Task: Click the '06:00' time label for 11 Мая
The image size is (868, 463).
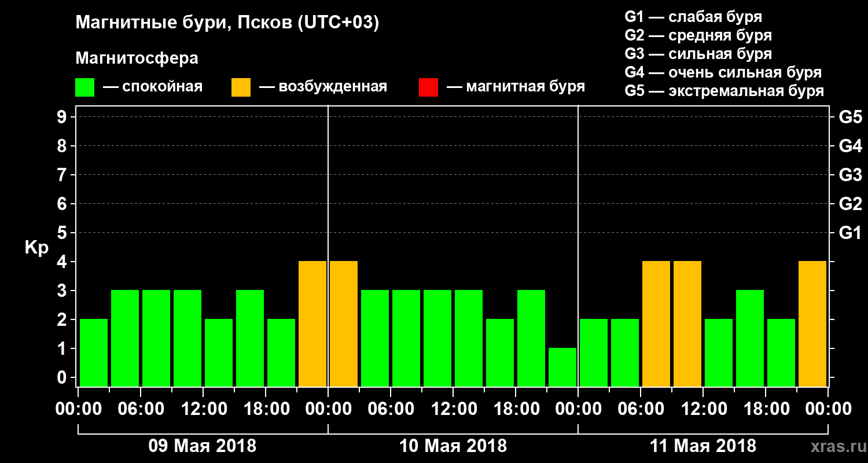Action: coord(641,409)
